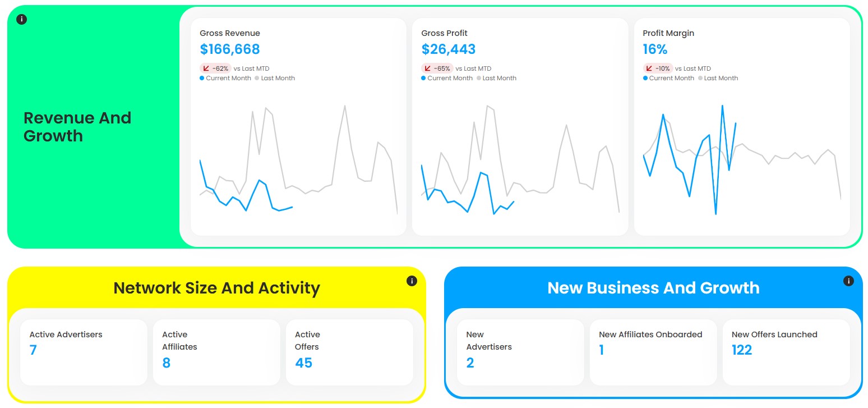
Task: Click the info icon on New Business And Growth
Action: tap(848, 281)
